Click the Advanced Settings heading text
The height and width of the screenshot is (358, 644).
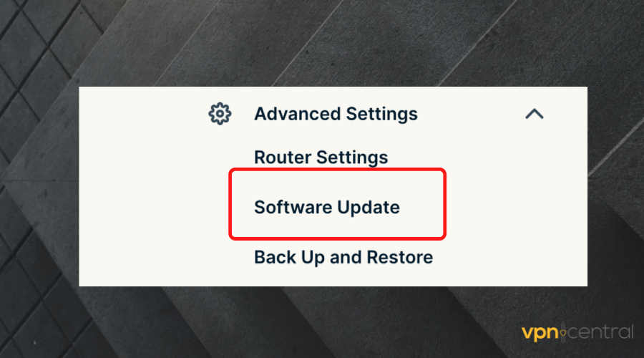pyautogui.click(x=336, y=114)
